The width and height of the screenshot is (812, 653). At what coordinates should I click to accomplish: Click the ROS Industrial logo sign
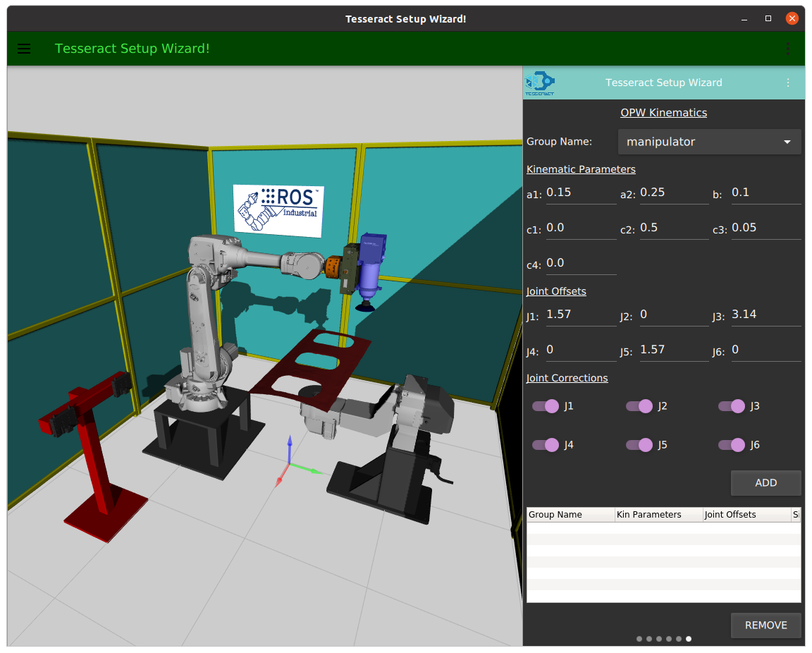point(278,209)
